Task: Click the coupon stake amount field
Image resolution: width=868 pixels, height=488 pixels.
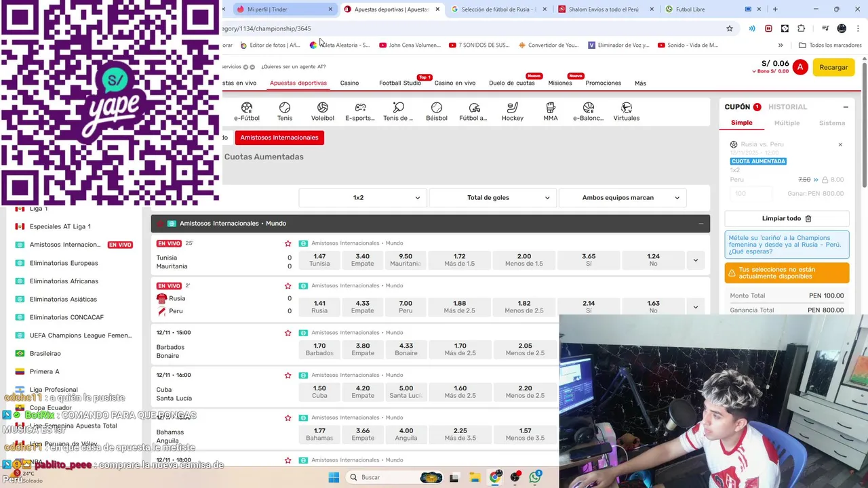Action: tap(751, 193)
